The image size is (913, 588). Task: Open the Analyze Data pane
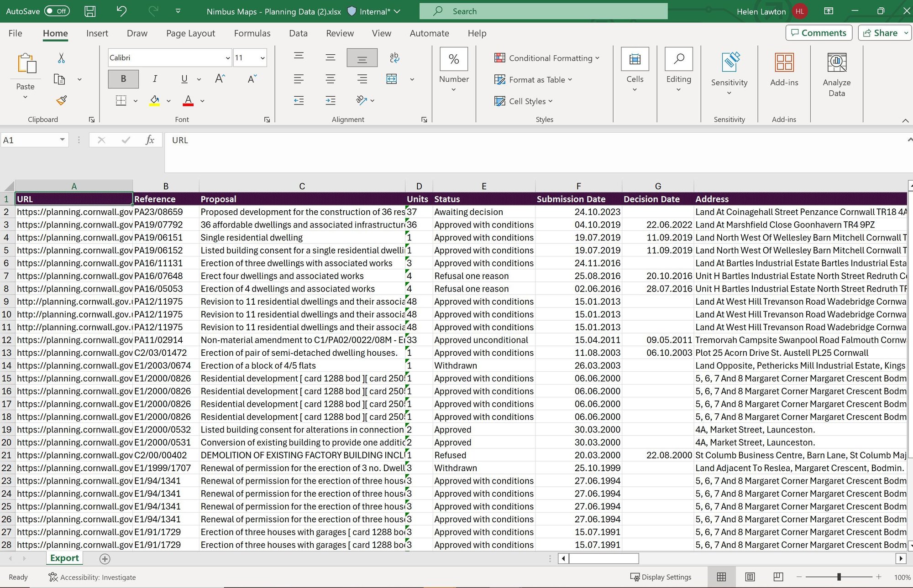pos(836,74)
